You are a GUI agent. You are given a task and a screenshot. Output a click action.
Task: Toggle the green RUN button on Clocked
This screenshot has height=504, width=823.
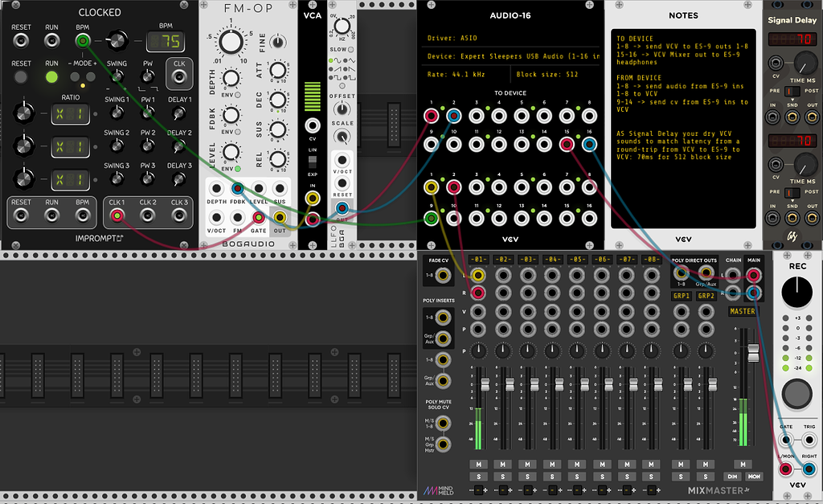point(51,77)
